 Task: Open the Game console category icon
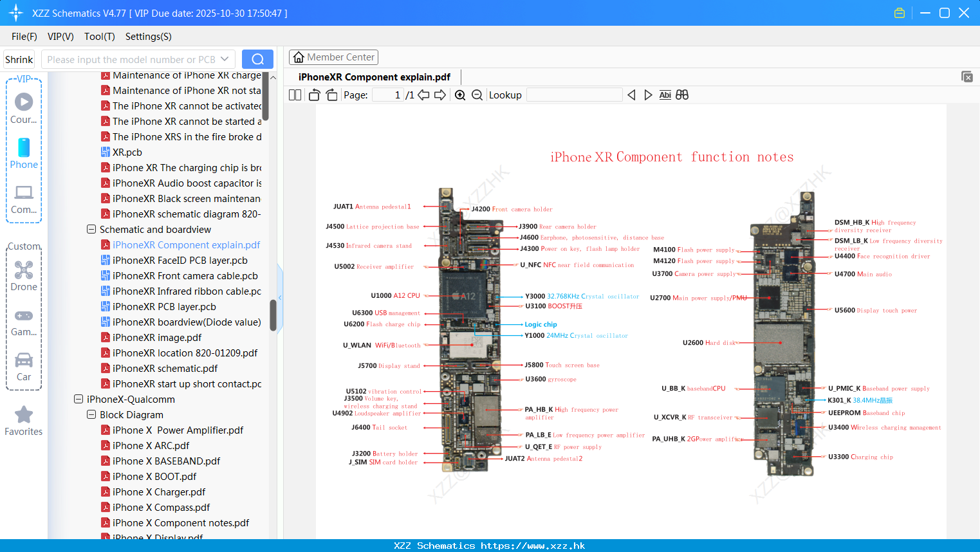click(x=24, y=315)
